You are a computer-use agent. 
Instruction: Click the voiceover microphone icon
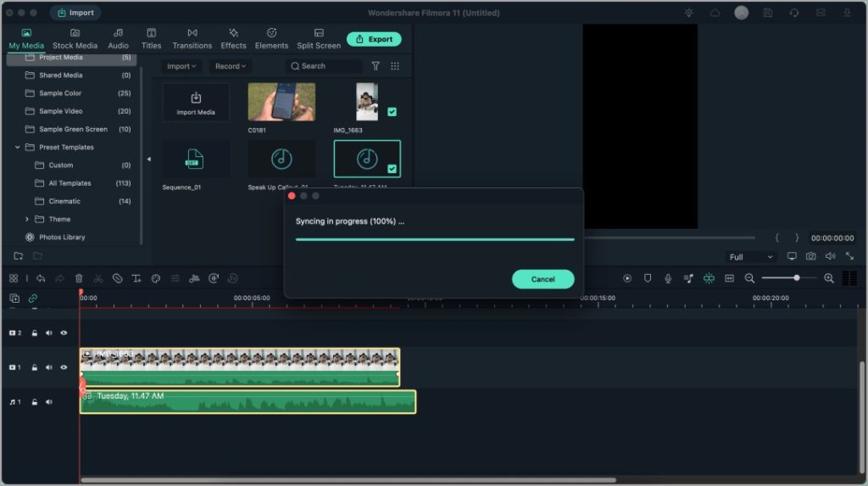pyautogui.click(x=668, y=278)
